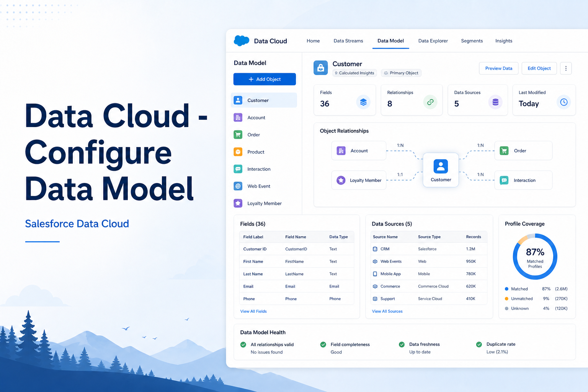Image resolution: width=588 pixels, height=392 pixels.
Task: Click the Unmatched orange legend dot
Action: (x=506, y=299)
